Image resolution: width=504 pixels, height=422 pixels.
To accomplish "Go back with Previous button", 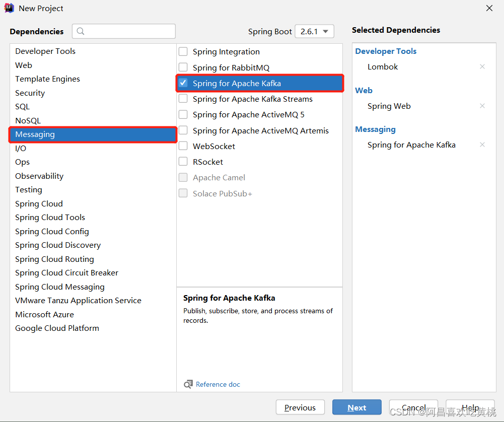I will click(x=300, y=407).
